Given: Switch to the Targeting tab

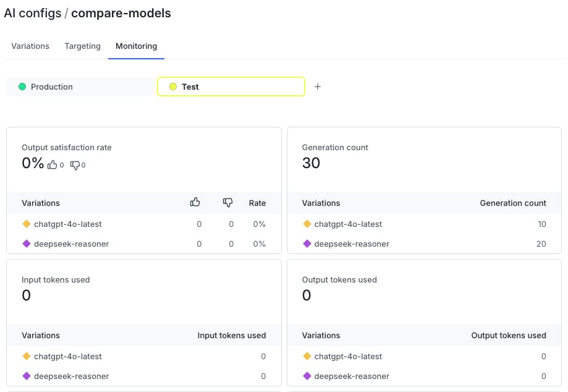Looking at the screenshot, I should click(82, 46).
